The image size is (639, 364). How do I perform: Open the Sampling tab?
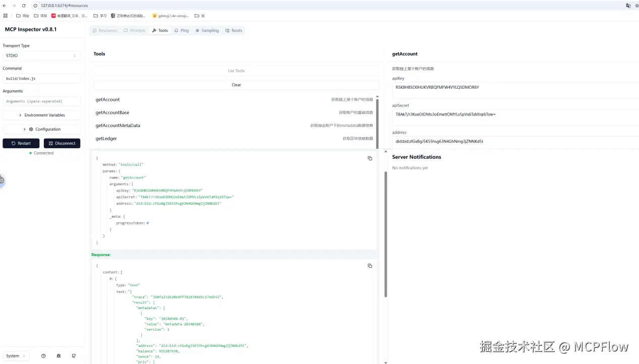coord(207,31)
